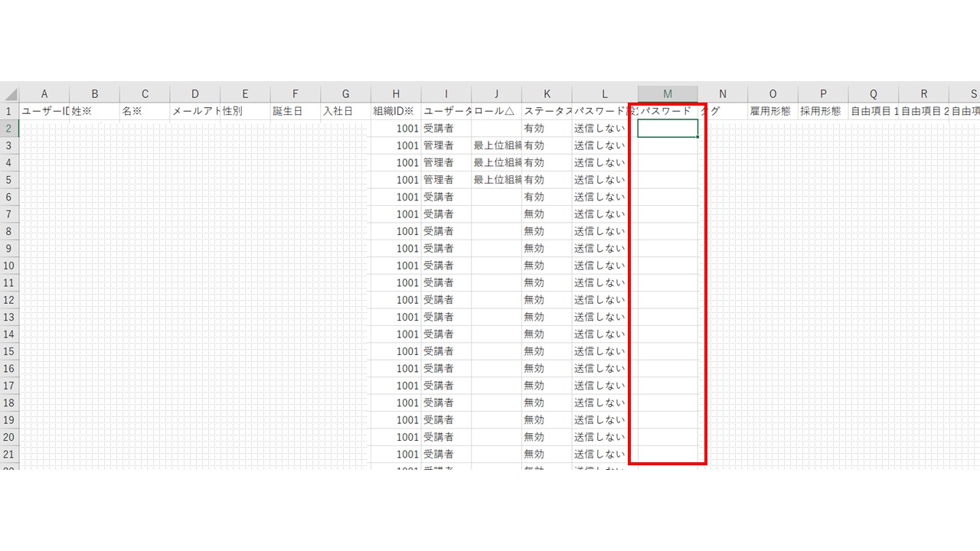Click column A header
Screen dimensions: 980x551
[44, 94]
